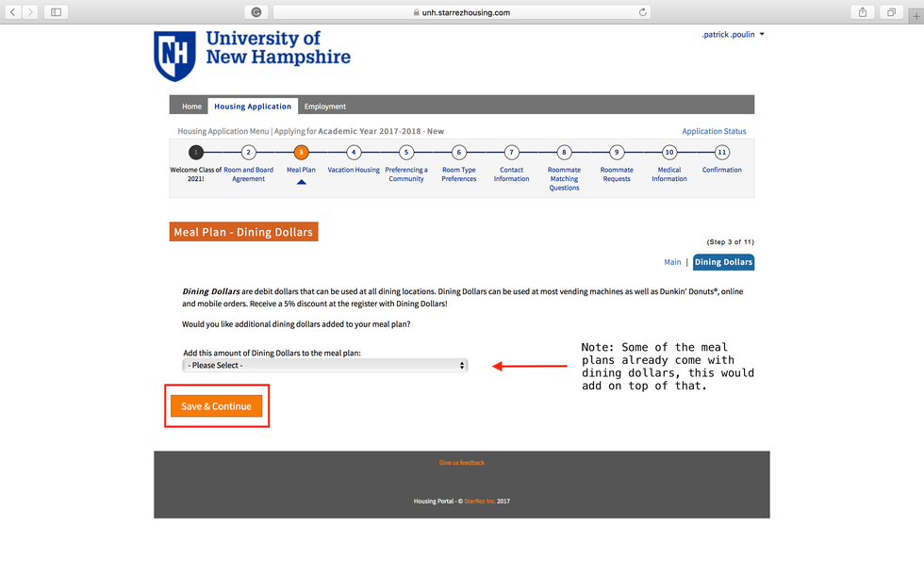Click the University of New Hampshire logo
Screen dimensions: 924x577
[252, 55]
